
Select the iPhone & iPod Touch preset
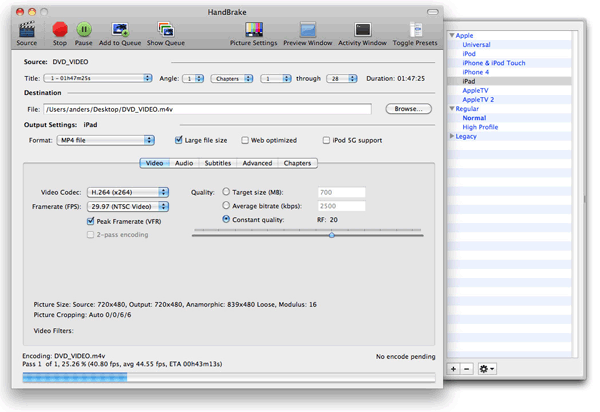(x=494, y=63)
